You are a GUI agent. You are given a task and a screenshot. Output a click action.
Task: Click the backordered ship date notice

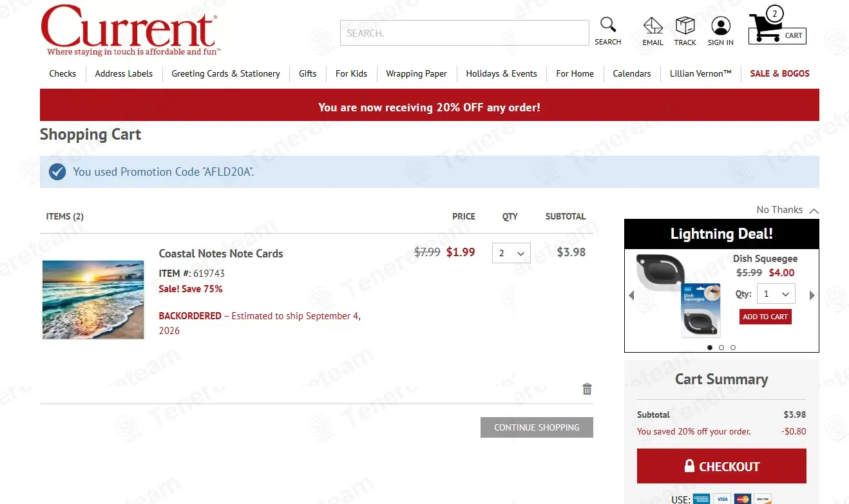click(x=260, y=323)
